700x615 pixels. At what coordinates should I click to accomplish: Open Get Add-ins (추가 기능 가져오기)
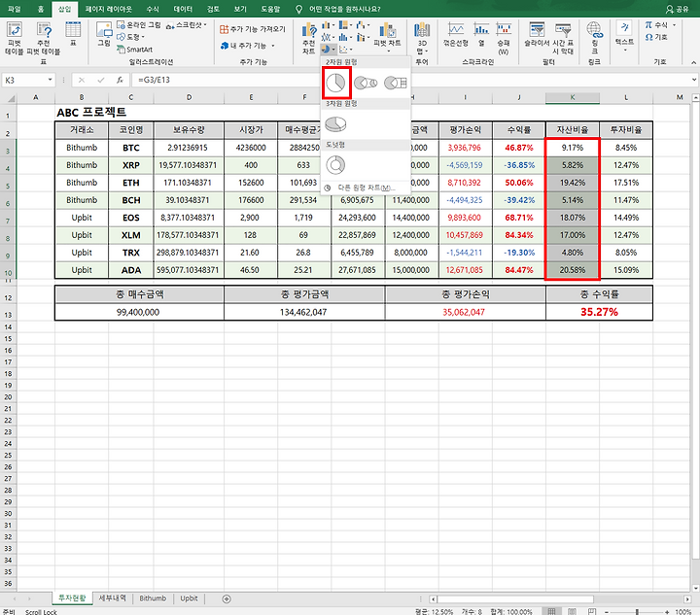point(252,29)
